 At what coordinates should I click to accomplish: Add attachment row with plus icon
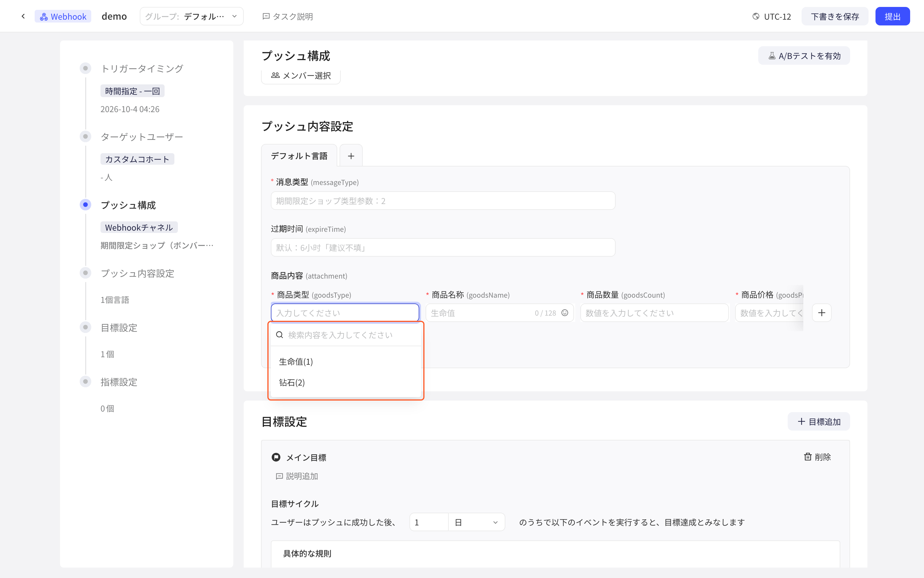click(x=822, y=313)
